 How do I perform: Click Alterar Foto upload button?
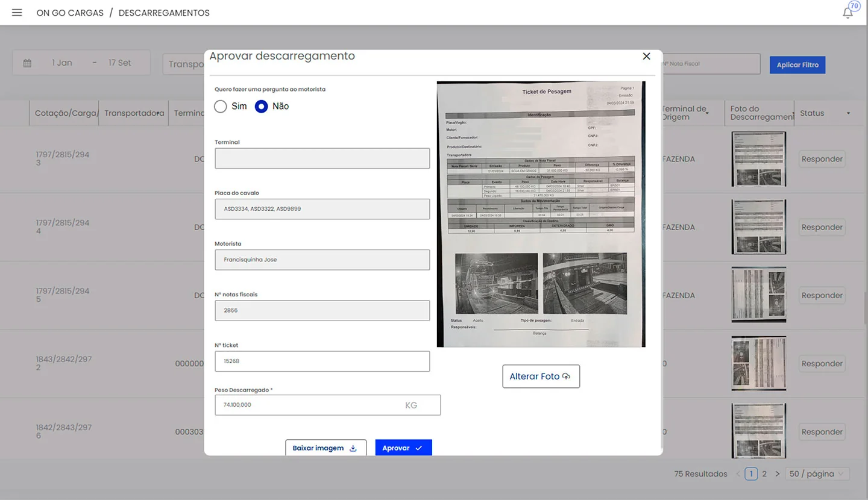[x=541, y=377]
